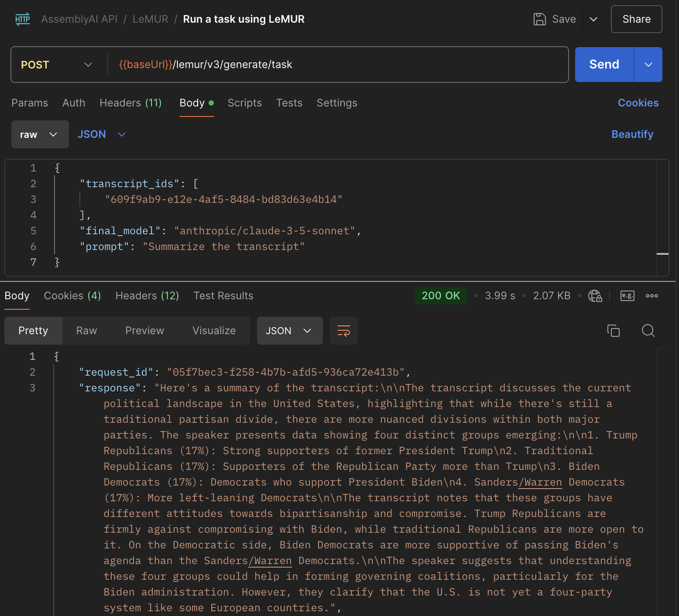View network connection security details
Viewport: 679px width, 616px height.
[x=595, y=295]
